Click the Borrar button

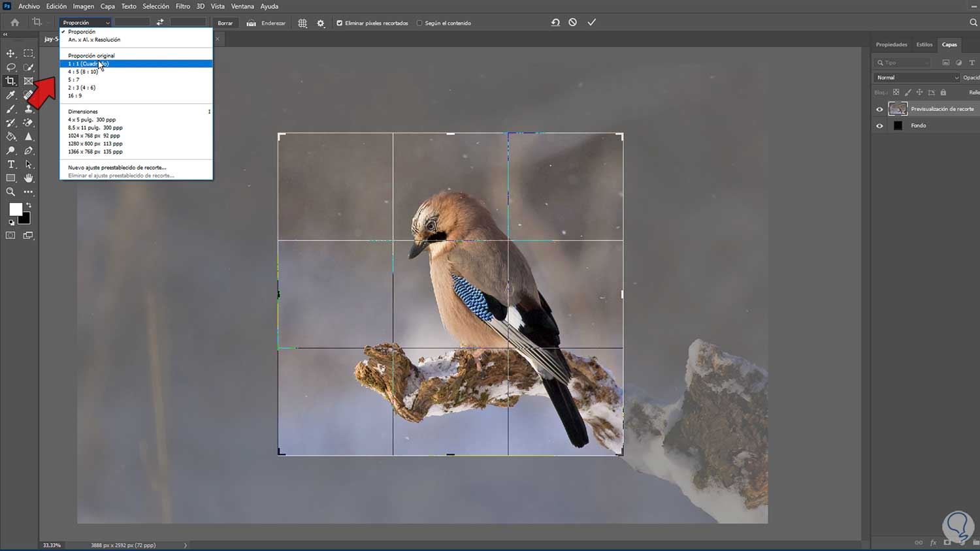(x=225, y=23)
